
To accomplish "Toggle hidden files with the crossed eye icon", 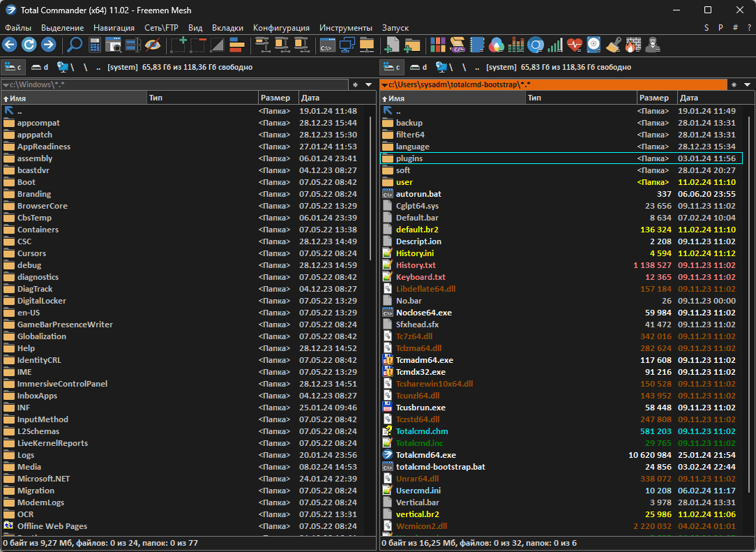I will [152, 45].
